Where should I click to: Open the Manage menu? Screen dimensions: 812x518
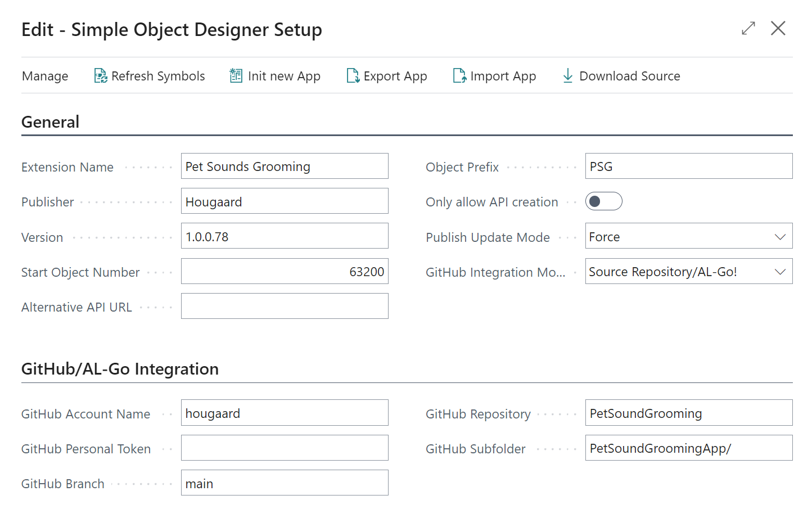coord(44,75)
